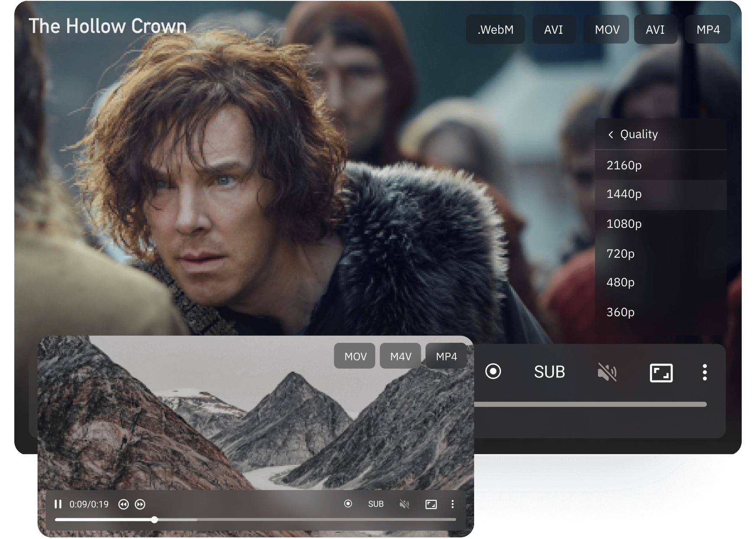Click the record icon in the small player
Screen dimensions: 756x539
click(x=348, y=503)
